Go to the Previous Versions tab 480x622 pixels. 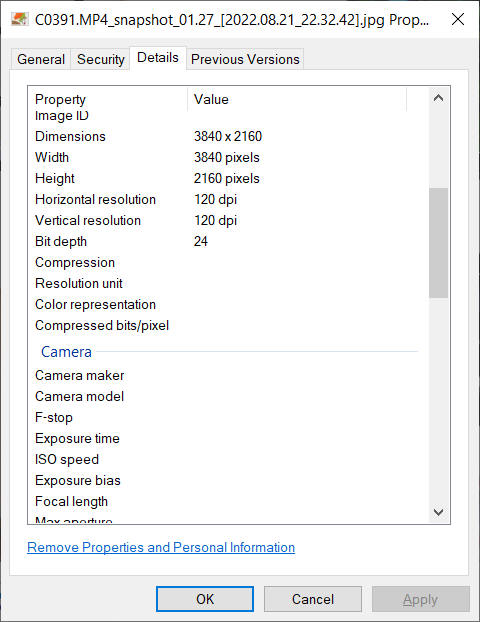pos(245,59)
